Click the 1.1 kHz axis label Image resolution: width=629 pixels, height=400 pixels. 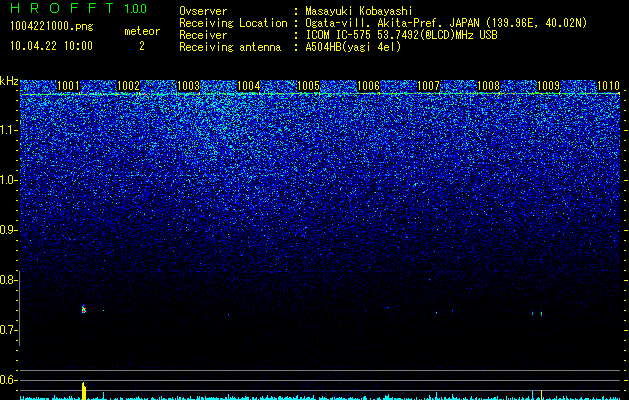click(7, 130)
